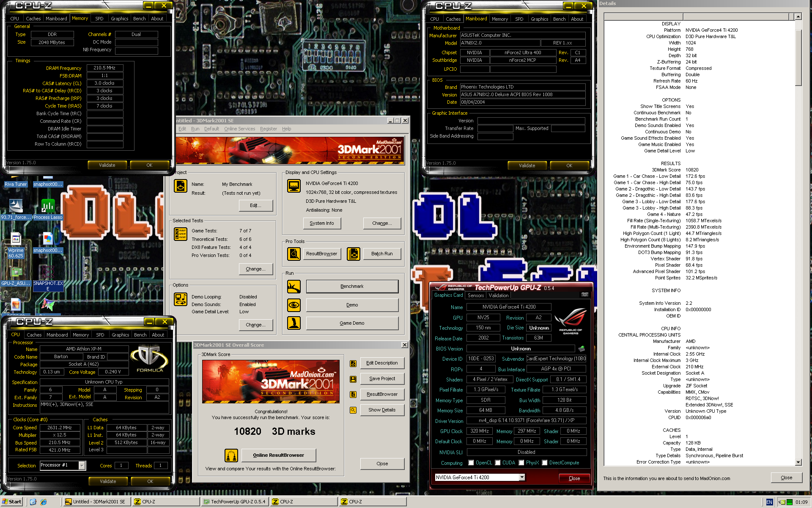Open the Run menu in 3DMark2001
The image size is (812, 508).
(195, 129)
